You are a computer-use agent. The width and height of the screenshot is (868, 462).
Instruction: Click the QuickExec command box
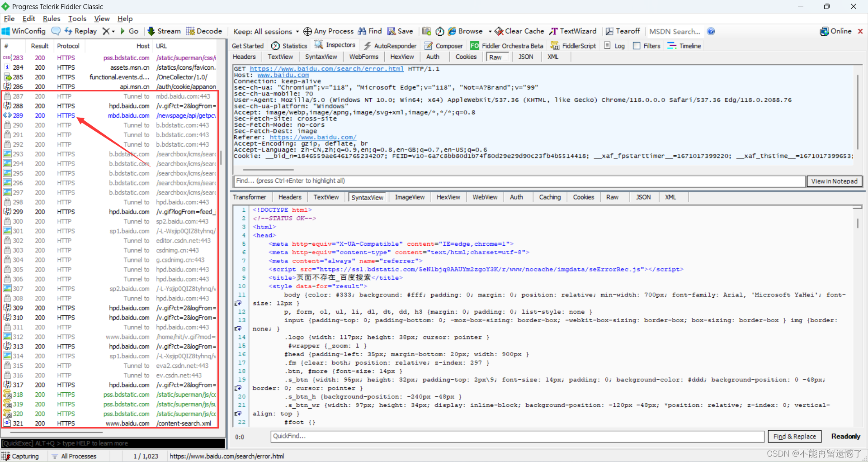113,443
